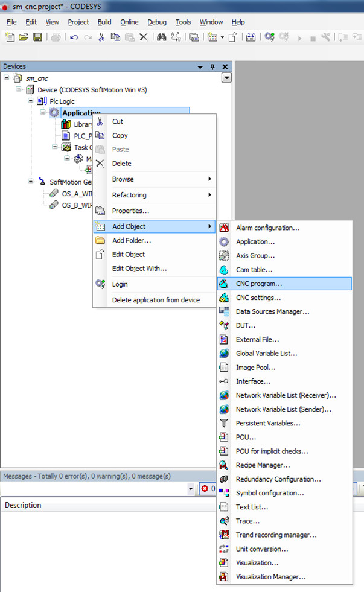This screenshot has width=364, height=592.
Task: Pin the Devices panel
Action: coord(212,66)
